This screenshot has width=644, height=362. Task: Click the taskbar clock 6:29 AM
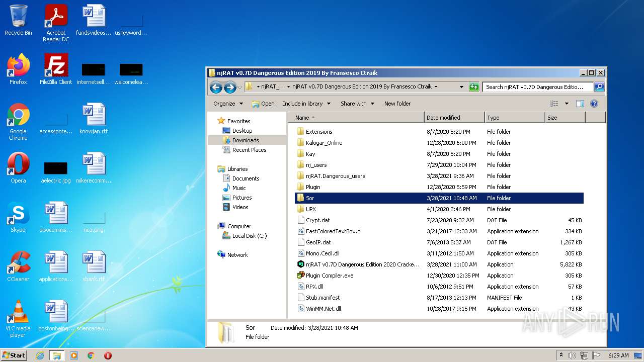(x=618, y=355)
